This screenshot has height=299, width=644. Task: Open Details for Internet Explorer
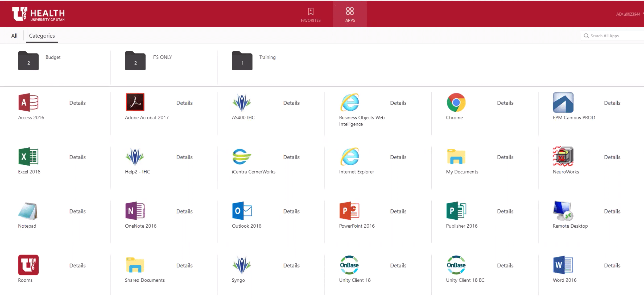click(x=398, y=157)
